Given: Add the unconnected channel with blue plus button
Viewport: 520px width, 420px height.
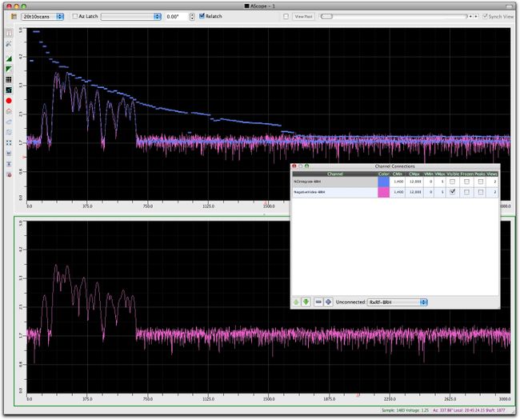Looking at the screenshot, I should coord(328,302).
